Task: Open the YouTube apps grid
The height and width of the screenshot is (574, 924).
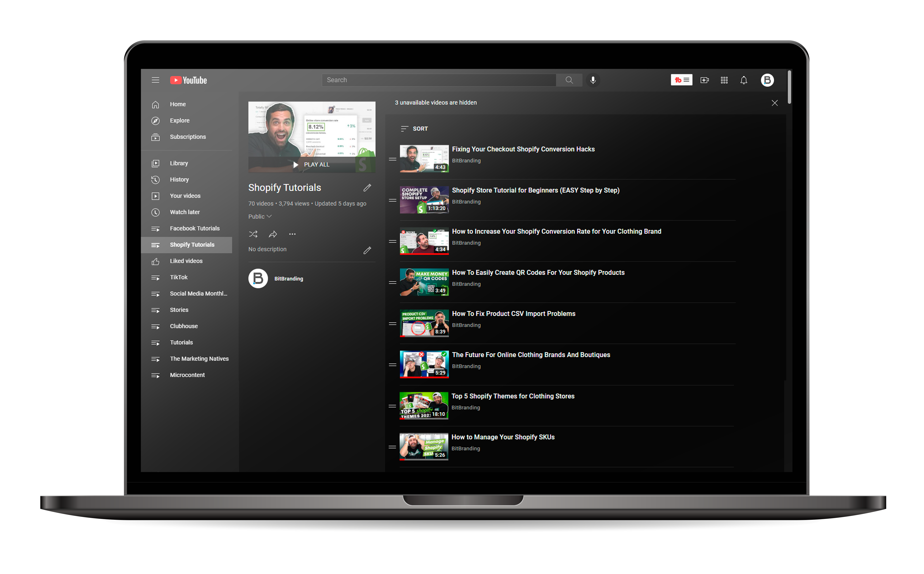Action: click(x=724, y=80)
